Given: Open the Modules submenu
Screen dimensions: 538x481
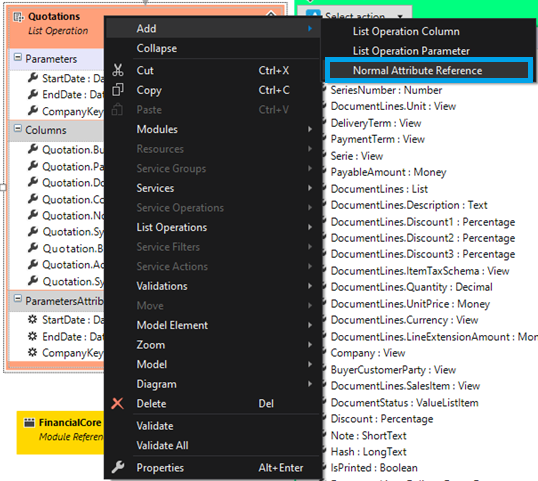Looking at the screenshot, I should coord(213,129).
